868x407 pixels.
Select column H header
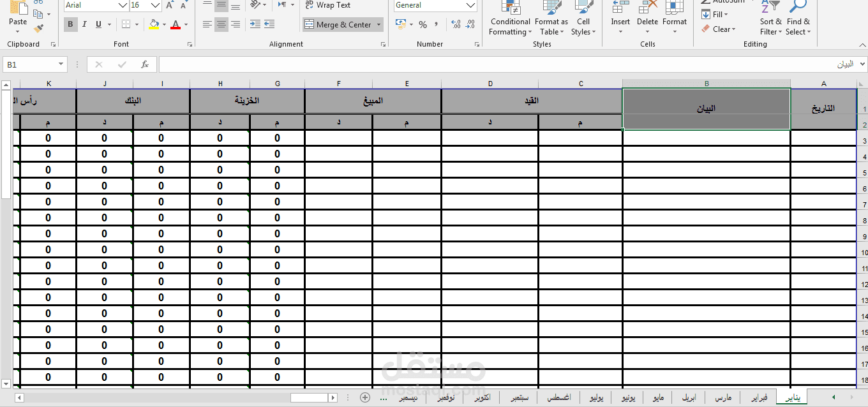220,84
